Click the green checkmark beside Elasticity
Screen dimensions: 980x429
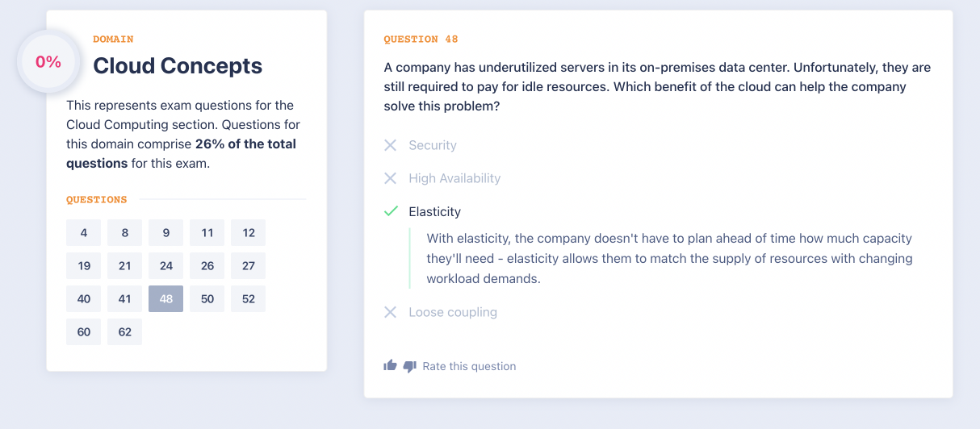[391, 211]
